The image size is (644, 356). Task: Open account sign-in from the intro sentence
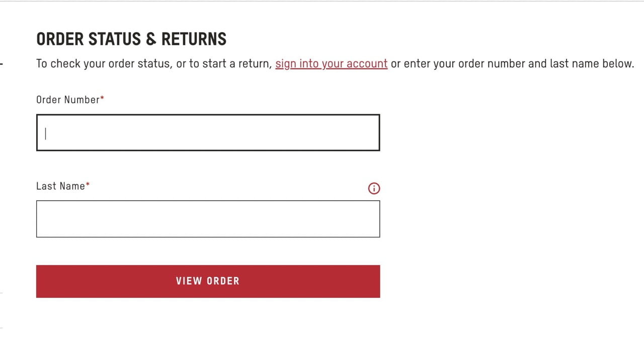331,63
